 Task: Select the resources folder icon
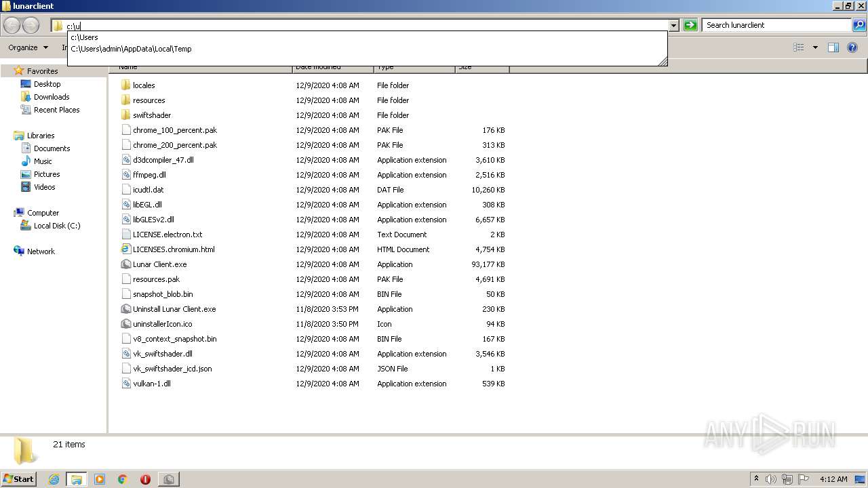[x=125, y=100]
